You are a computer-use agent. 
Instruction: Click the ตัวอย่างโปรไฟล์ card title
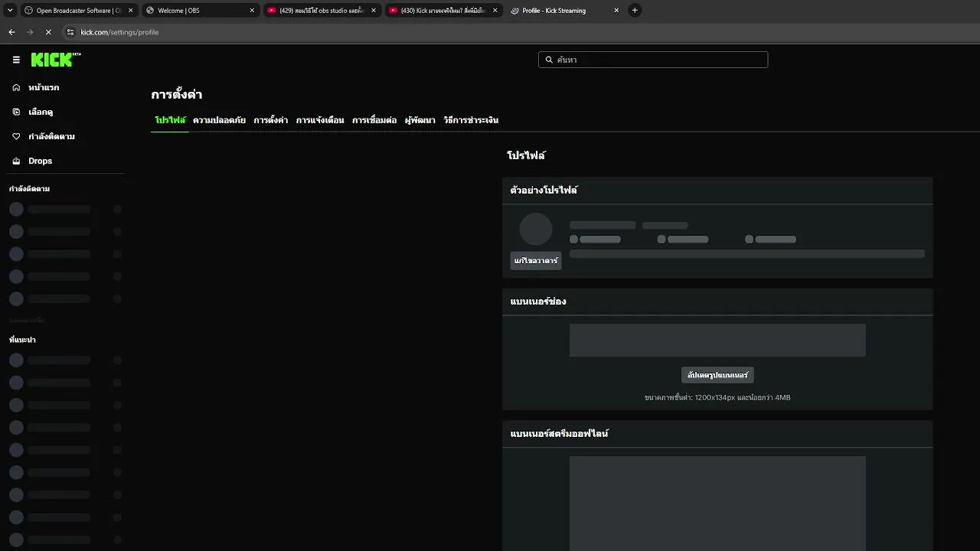pos(544,190)
